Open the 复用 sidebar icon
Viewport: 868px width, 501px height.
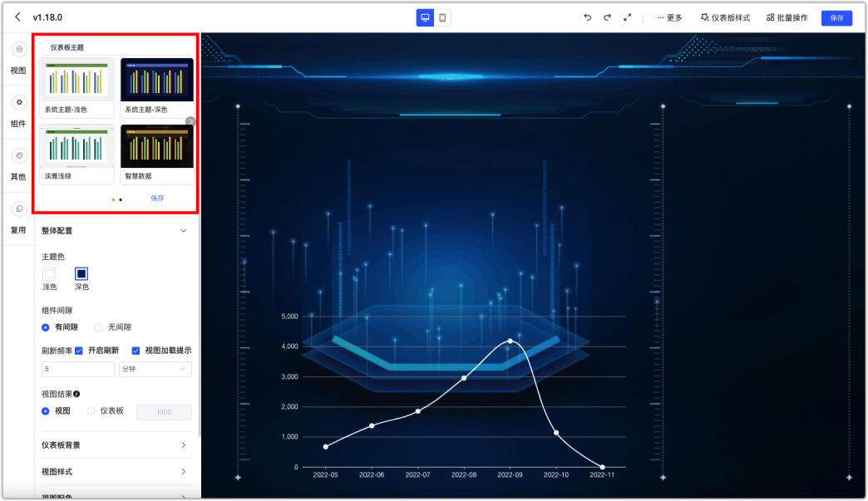[19, 209]
